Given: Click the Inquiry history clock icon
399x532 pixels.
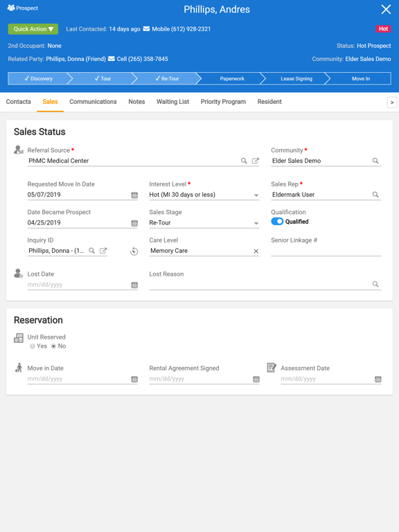Looking at the screenshot, I should point(134,251).
